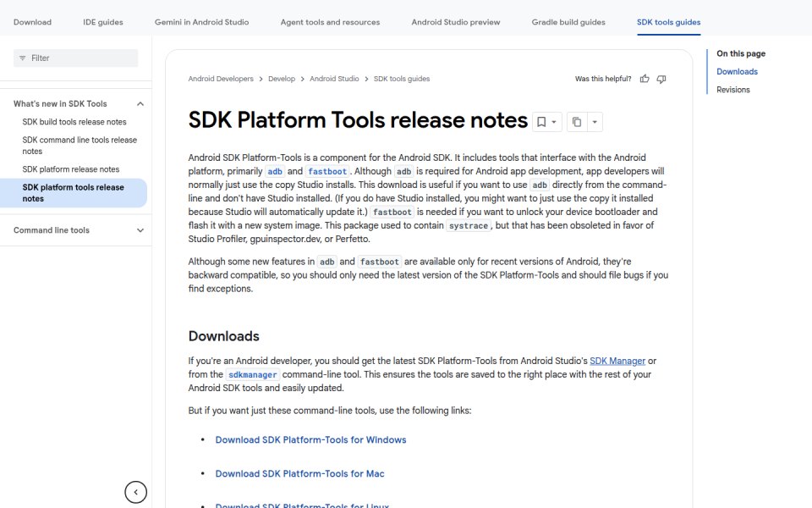Open the IDE guides tab
Screen dimensions: 812x508
tap(103, 22)
